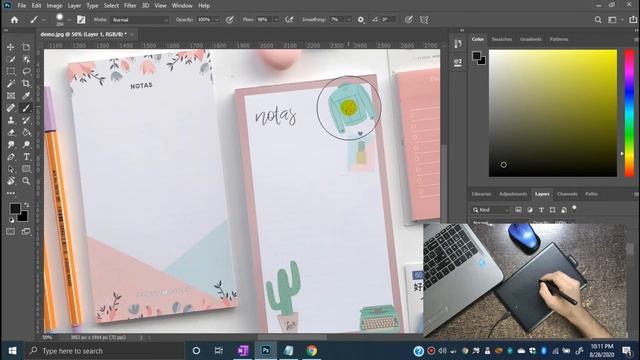Select the Brush tool in toolbar
The width and height of the screenshot is (640, 360).
[x=26, y=108]
